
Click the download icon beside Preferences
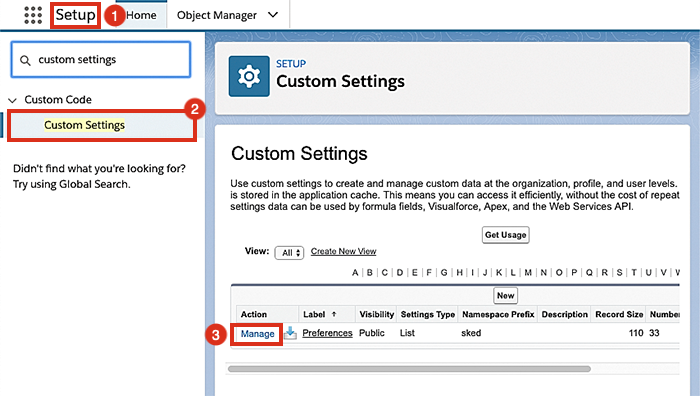point(291,333)
